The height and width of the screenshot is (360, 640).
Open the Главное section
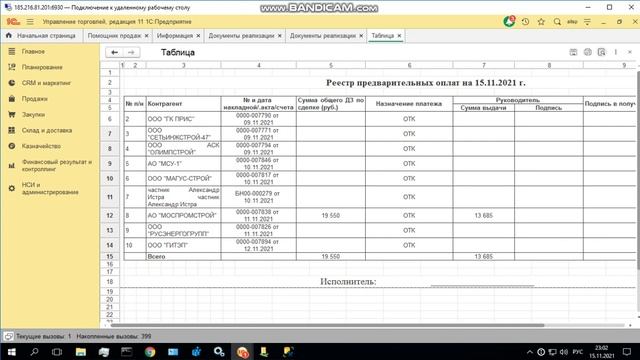pos(33,51)
